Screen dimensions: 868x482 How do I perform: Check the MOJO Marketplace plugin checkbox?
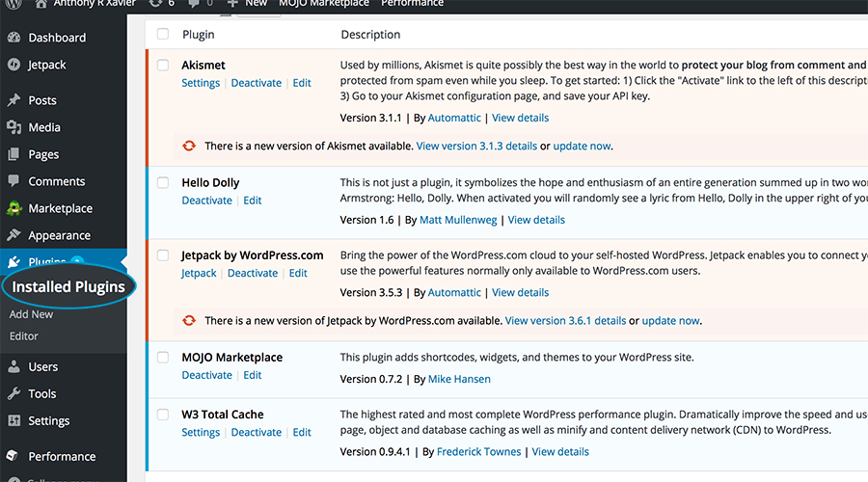tap(163, 357)
